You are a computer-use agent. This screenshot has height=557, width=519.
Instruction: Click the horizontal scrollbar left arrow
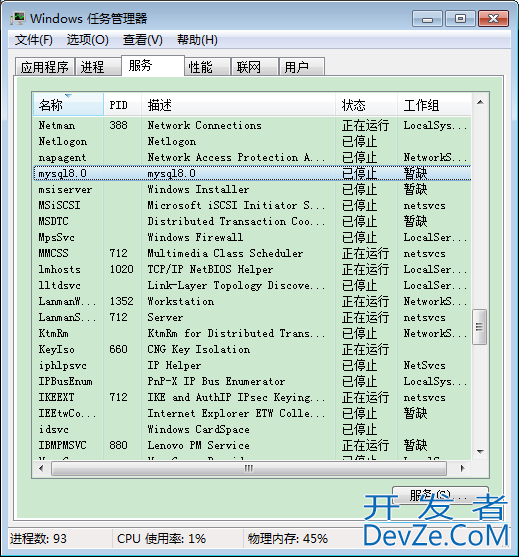[x=41, y=468]
